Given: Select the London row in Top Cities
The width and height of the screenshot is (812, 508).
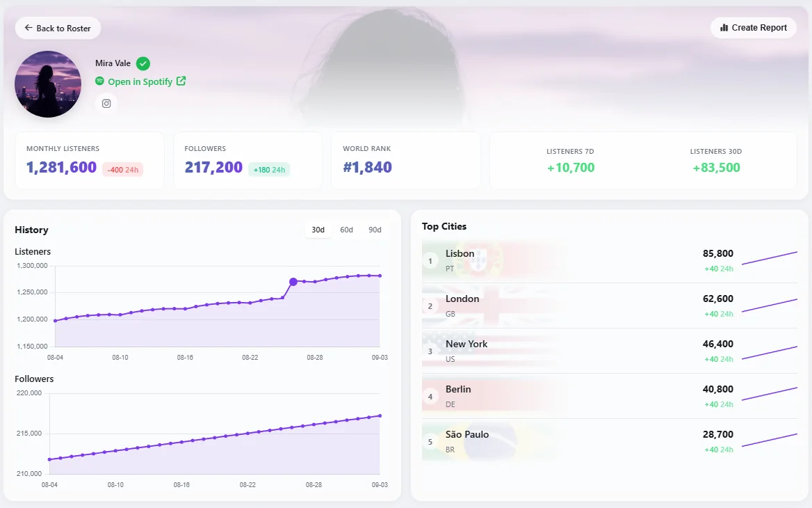Looking at the screenshot, I should coord(610,305).
